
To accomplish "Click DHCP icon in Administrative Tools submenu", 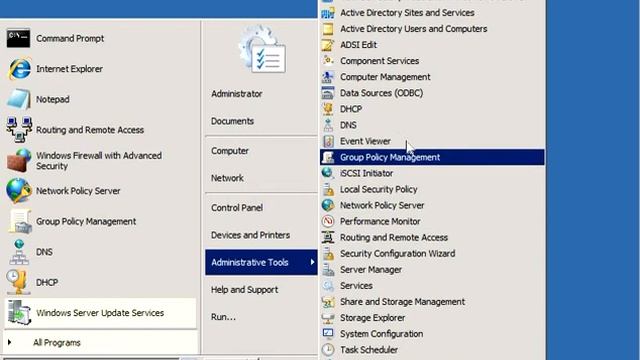I will click(328, 109).
